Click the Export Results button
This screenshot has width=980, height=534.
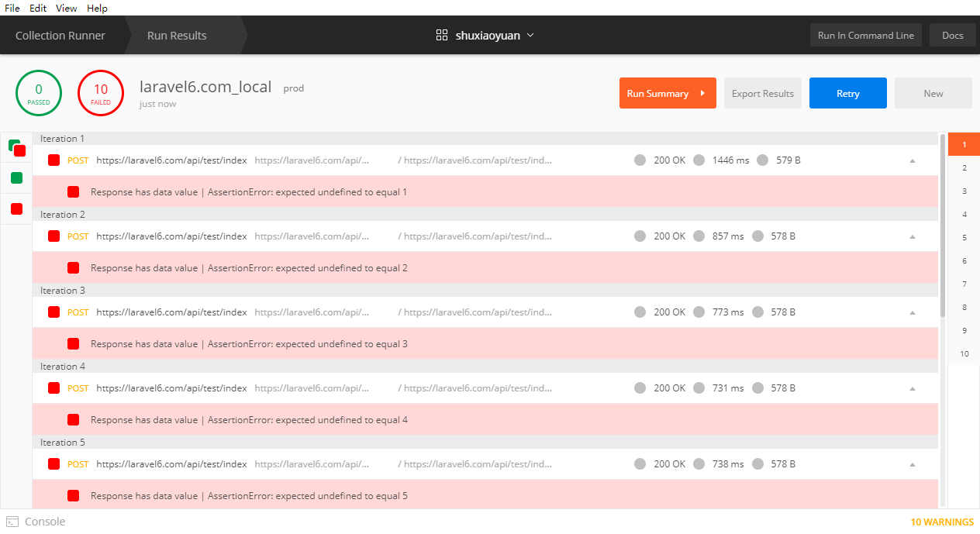(x=763, y=93)
